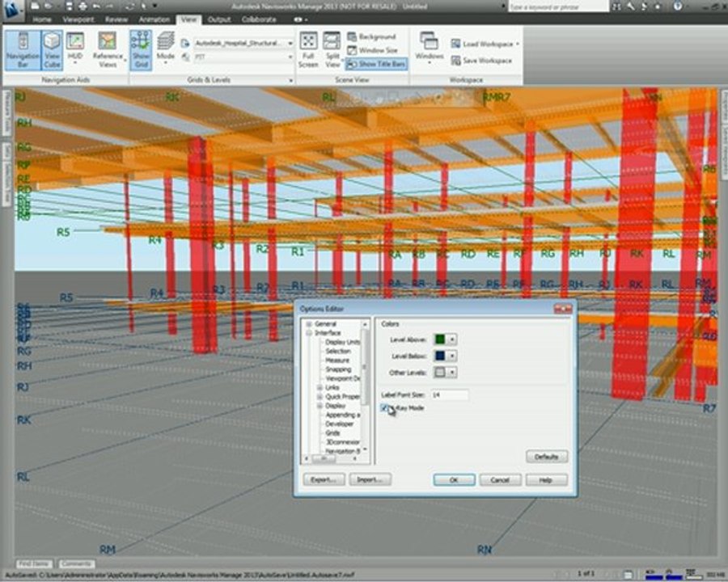Click the Select cursor icon in quick access toolbar

click(x=145, y=6)
